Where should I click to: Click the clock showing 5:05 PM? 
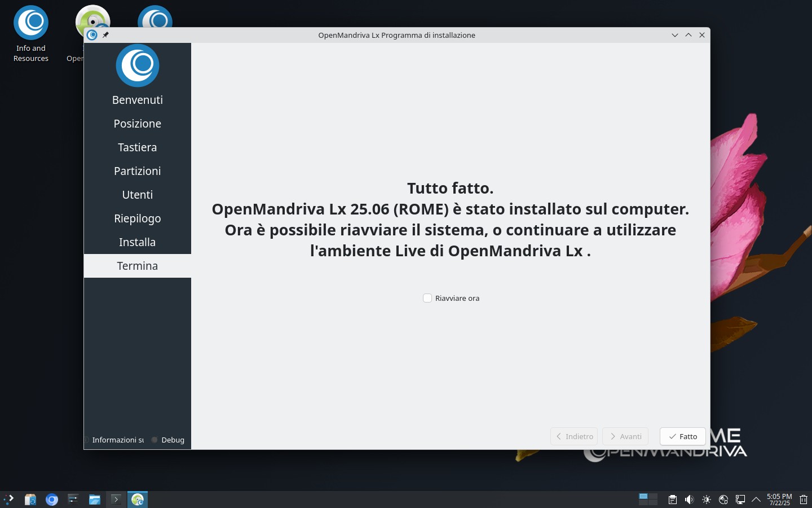pos(779,500)
